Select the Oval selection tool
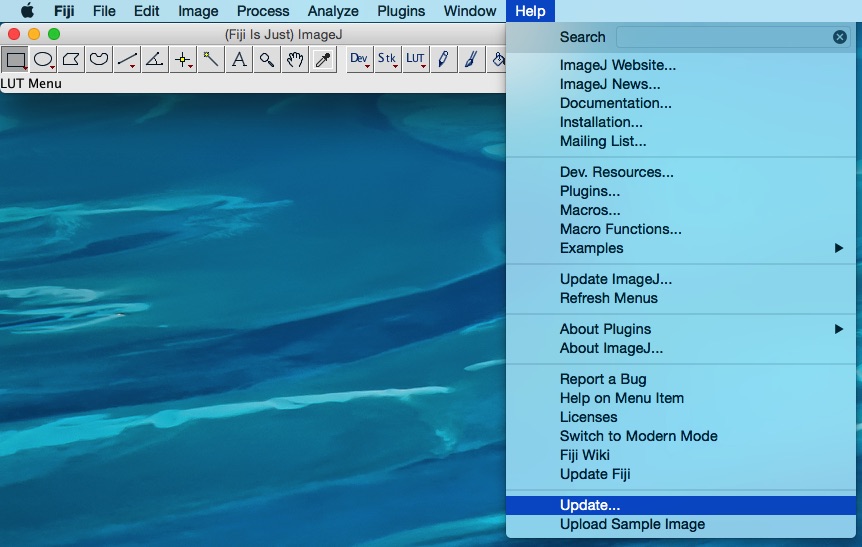Screen dimensions: 862x547 point(43,59)
